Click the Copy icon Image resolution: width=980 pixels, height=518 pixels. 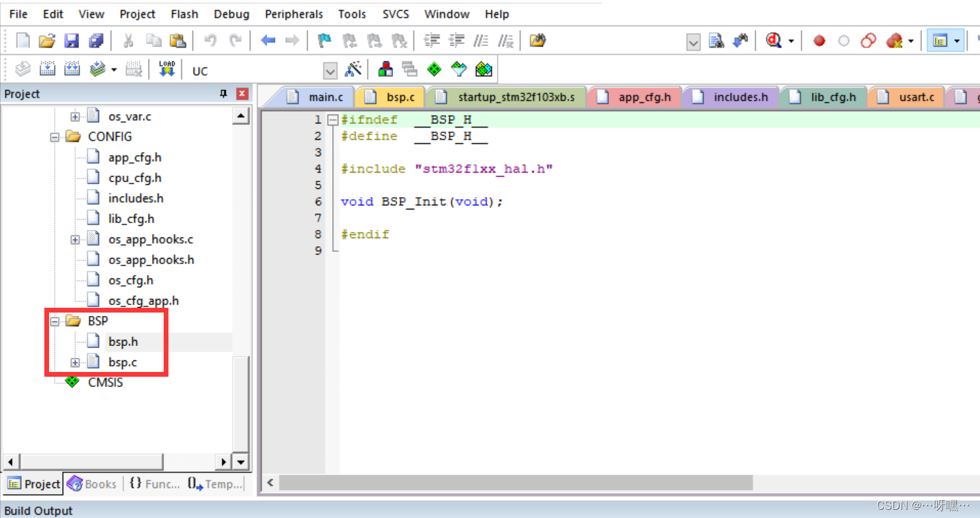click(x=153, y=41)
